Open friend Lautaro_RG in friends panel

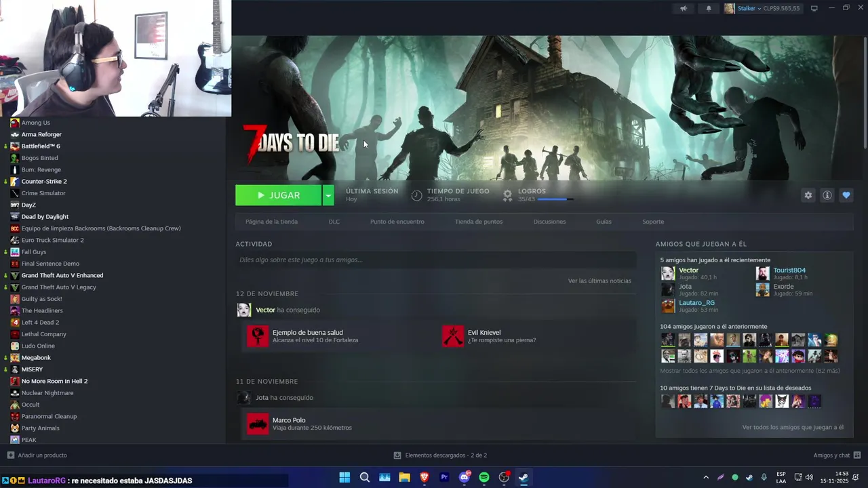tap(696, 303)
